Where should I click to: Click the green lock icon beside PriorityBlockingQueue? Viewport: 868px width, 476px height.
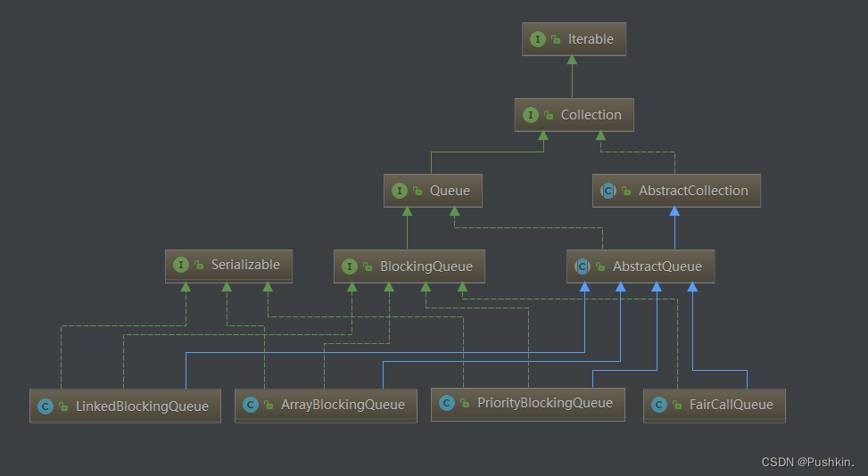point(465,403)
